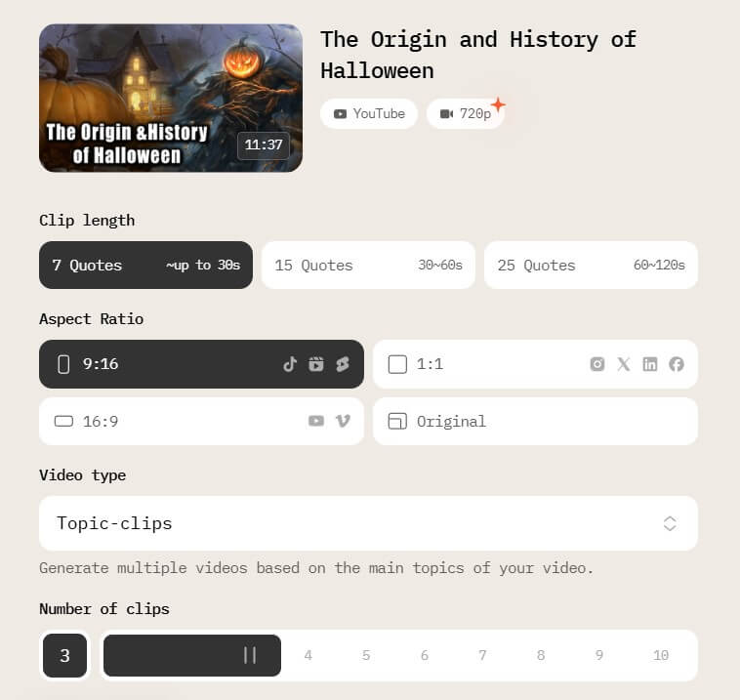Screen dimensions: 740x700
Task: Click the YouTube Shorts icon in 9:16 row
Action: (x=343, y=364)
